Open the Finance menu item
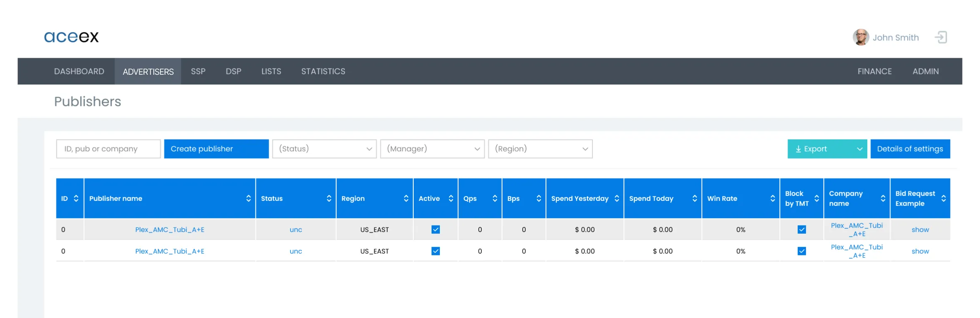980x318 pixels. tap(874, 71)
